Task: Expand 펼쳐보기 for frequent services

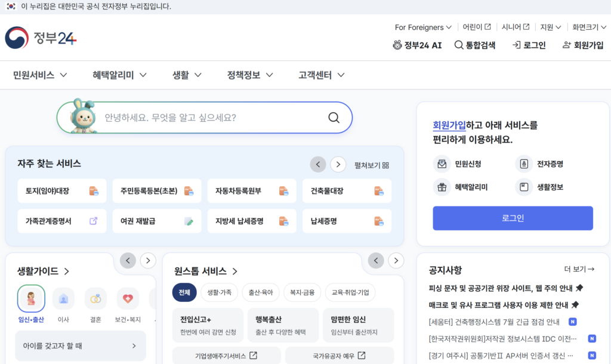Action: 372,165
